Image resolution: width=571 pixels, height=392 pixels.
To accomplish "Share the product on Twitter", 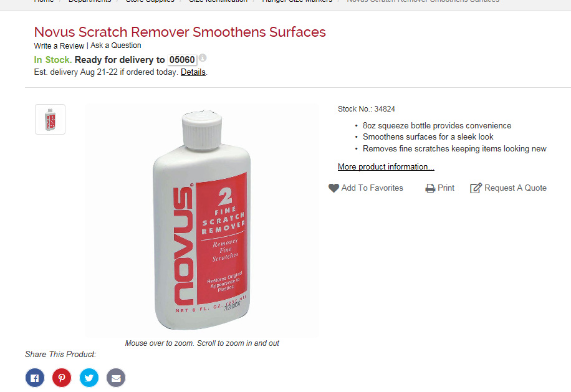I will 89,378.
